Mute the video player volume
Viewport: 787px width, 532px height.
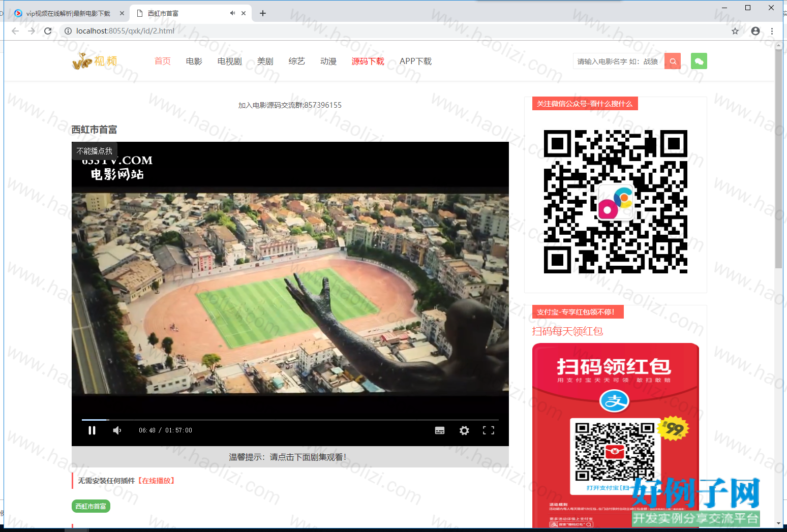117,430
